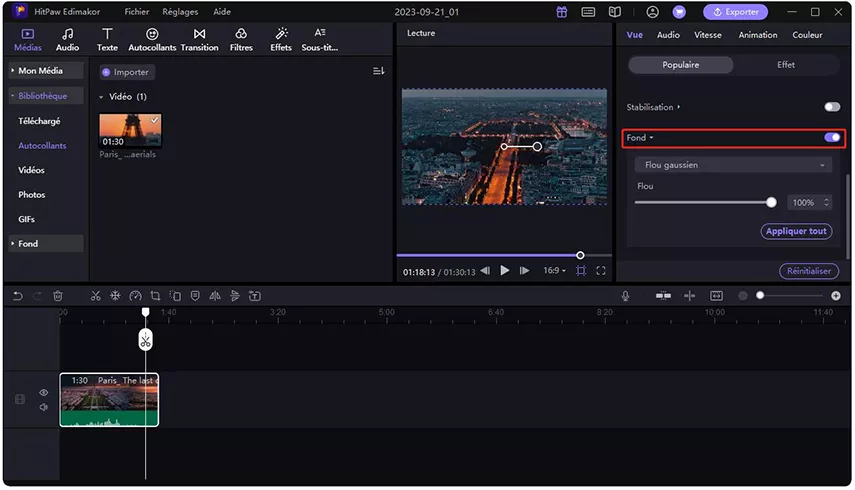Zoom in timeline with the plus icon

(x=835, y=295)
